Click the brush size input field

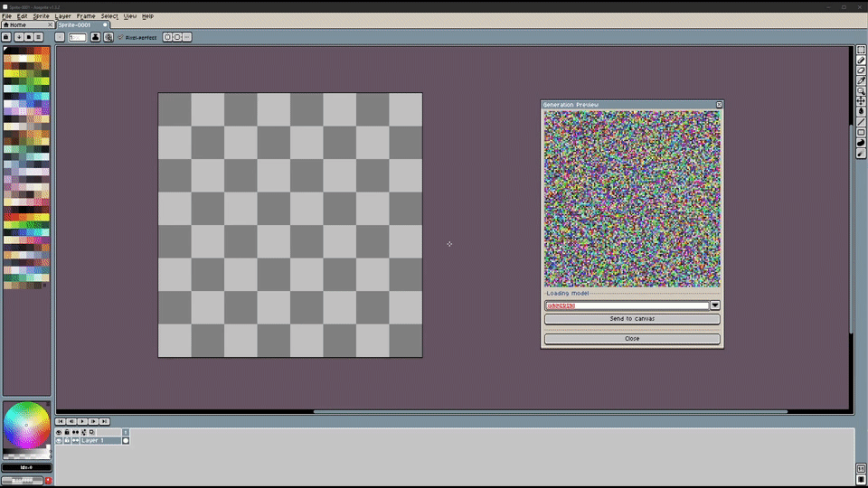pyautogui.click(x=77, y=37)
